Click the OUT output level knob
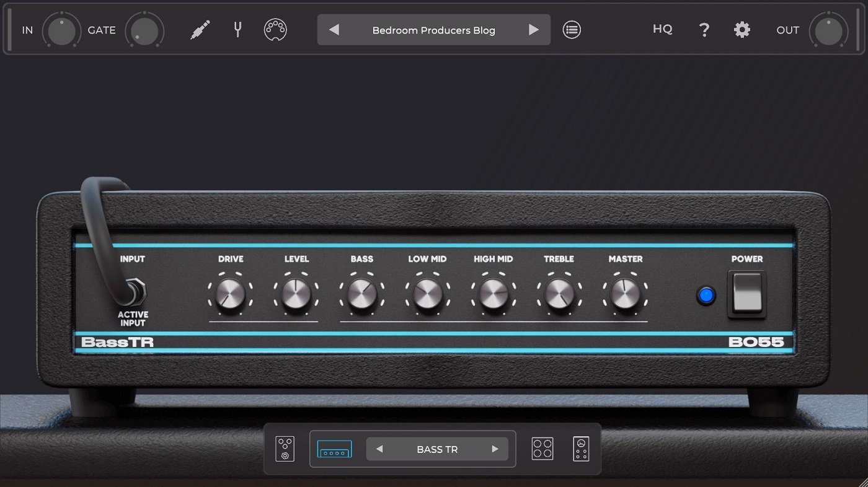The image size is (868, 487). tap(828, 30)
